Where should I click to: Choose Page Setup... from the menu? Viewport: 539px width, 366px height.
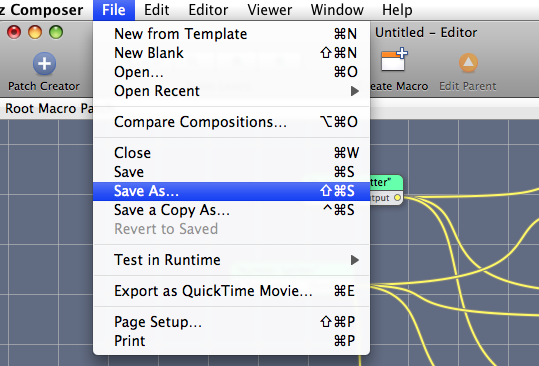[x=231, y=322]
